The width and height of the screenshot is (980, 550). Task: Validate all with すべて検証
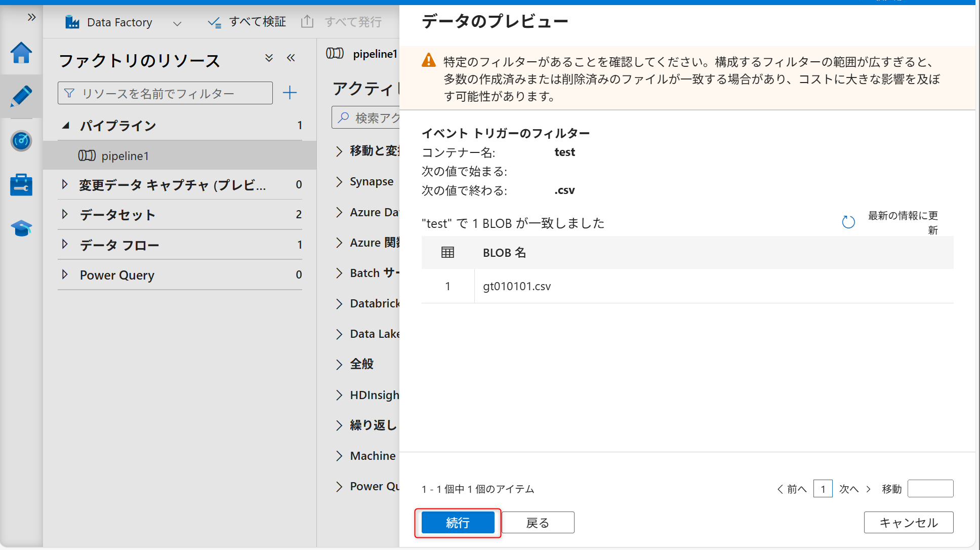(x=247, y=21)
